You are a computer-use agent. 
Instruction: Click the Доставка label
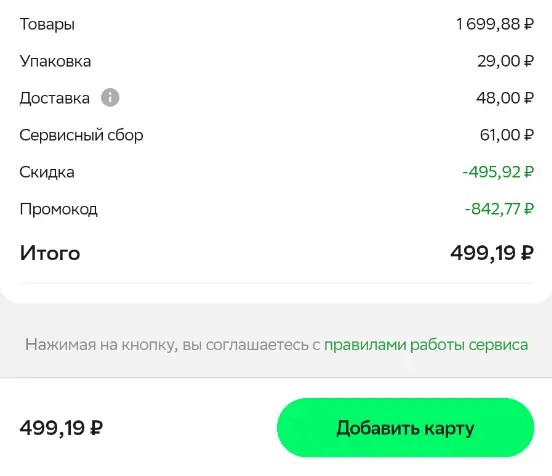(x=55, y=98)
